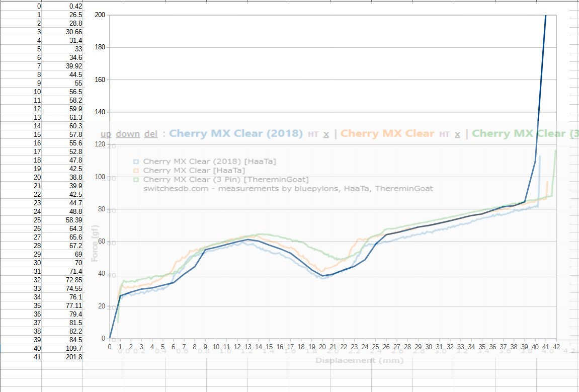Click the cell with value 55.6
579x392 pixels.
(x=62, y=143)
